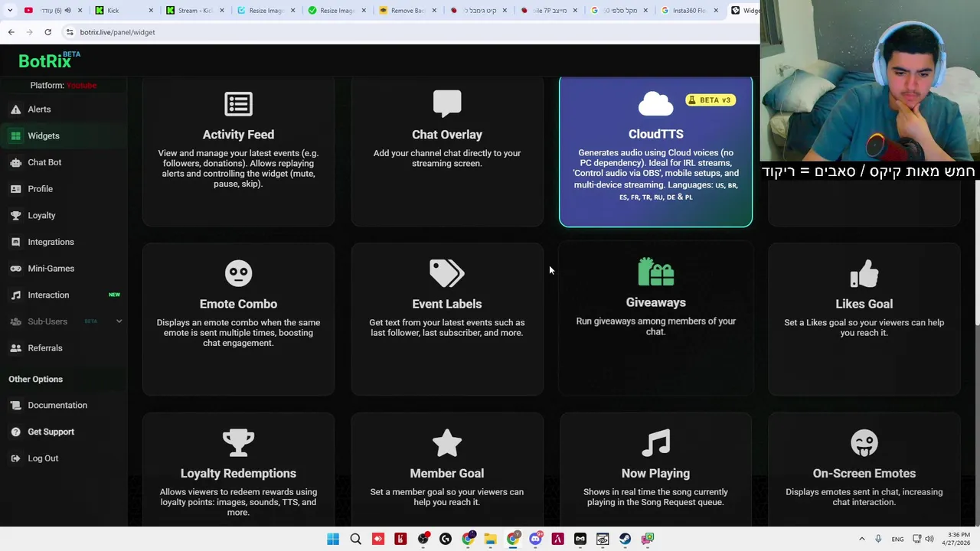The height and width of the screenshot is (551, 980).
Task: Click Event Labels tags icon
Action: 447,273
